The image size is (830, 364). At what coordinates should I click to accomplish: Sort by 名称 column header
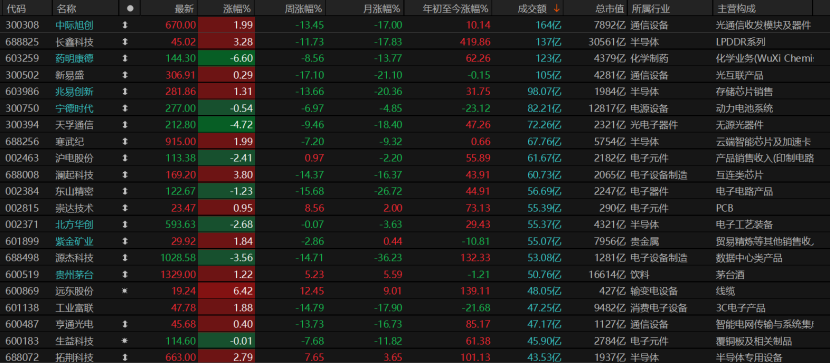66,8
